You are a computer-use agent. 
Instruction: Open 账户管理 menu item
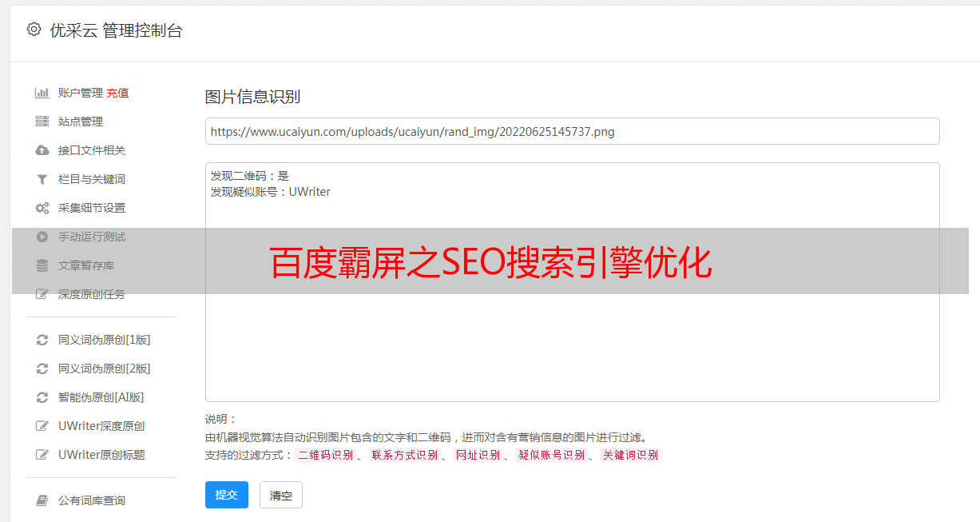[x=81, y=93]
